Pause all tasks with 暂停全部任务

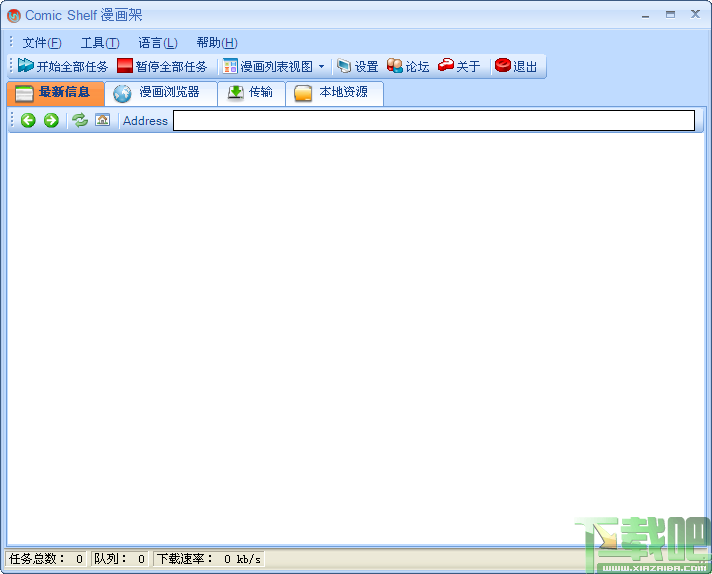click(x=162, y=66)
